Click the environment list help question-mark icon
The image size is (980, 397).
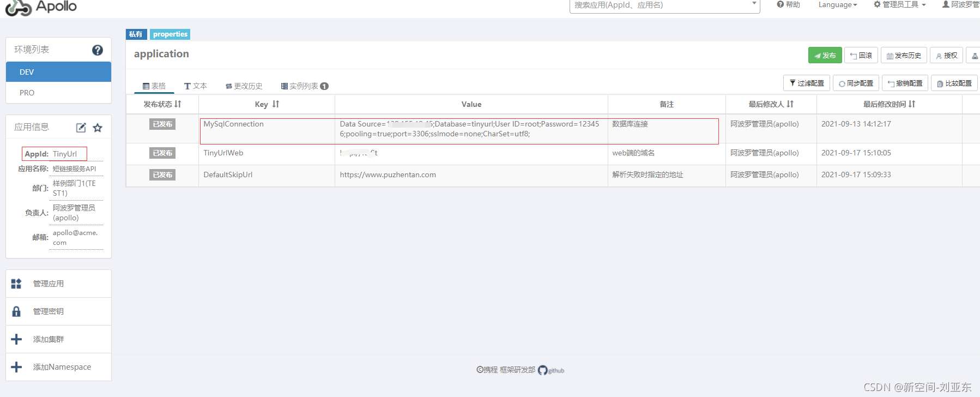tap(98, 50)
